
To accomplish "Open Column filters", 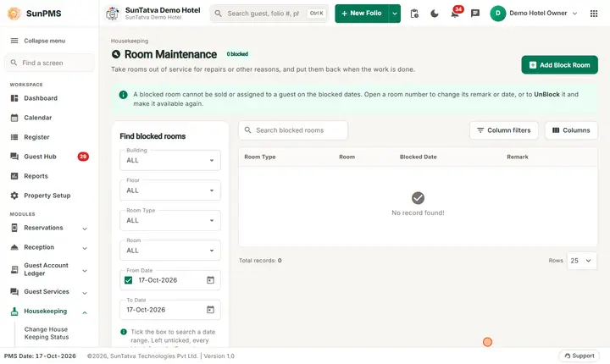I will [x=504, y=130].
